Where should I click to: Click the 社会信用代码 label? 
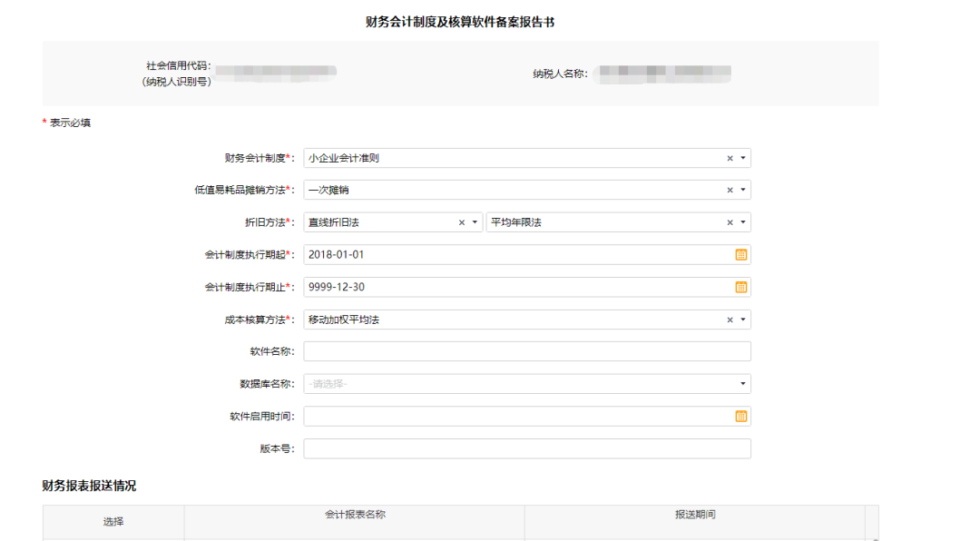(178, 65)
